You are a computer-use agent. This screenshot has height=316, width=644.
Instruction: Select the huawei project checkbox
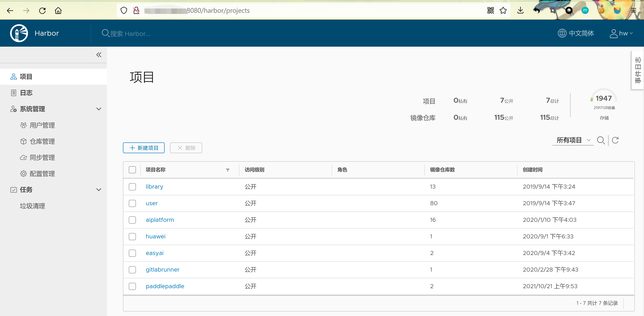click(x=132, y=237)
